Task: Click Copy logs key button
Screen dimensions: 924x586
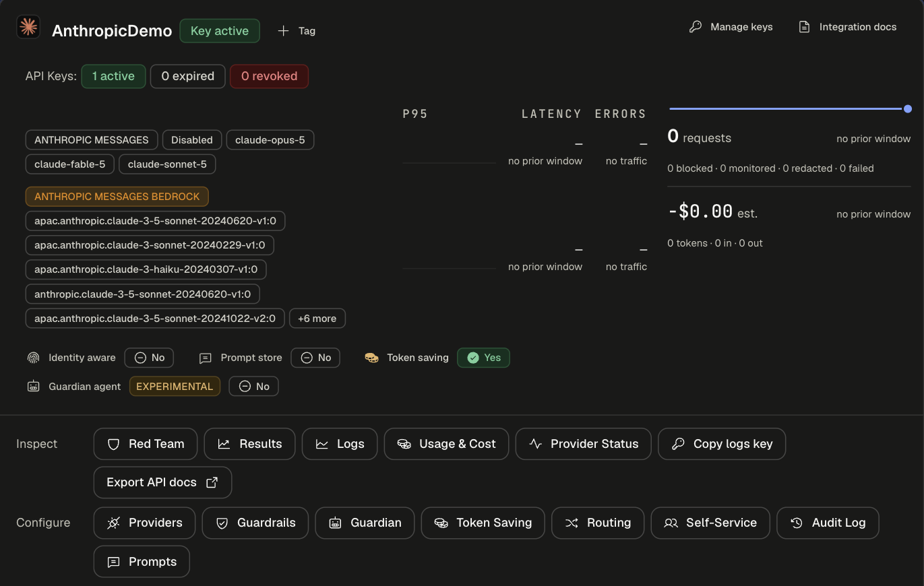Action: (722, 444)
